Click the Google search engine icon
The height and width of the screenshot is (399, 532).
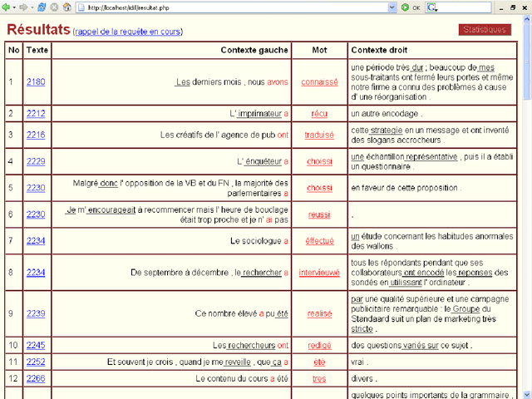[x=432, y=7]
